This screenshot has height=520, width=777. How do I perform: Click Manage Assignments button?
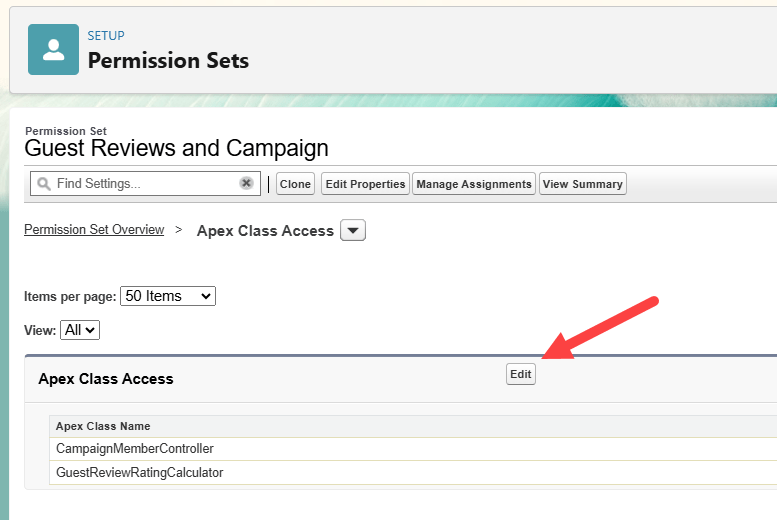[474, 184]
